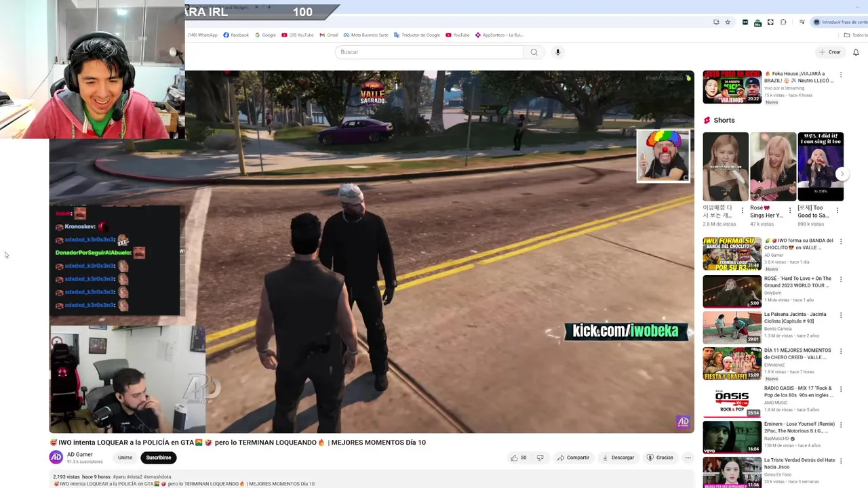The height and width of the screenshot is (488, 868).
Task: Open the first Short thumbnail
Action: click(x=726, y=167)
